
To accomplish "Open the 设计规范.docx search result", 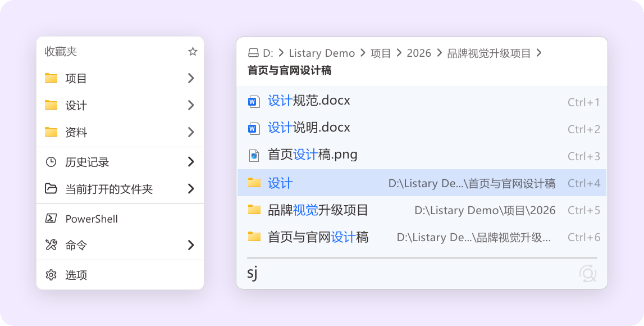I will click(422, 102).
